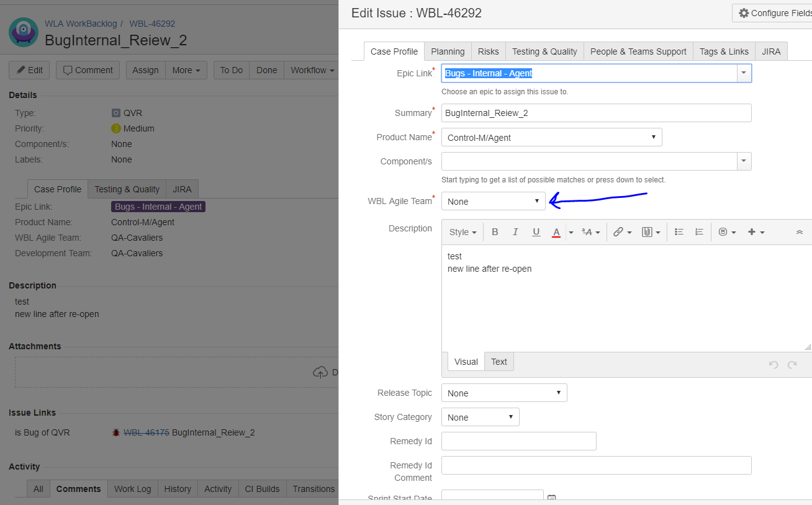Switch the description editor to Visual mode
Screen dimensions: 812x505
coord(466,362)
